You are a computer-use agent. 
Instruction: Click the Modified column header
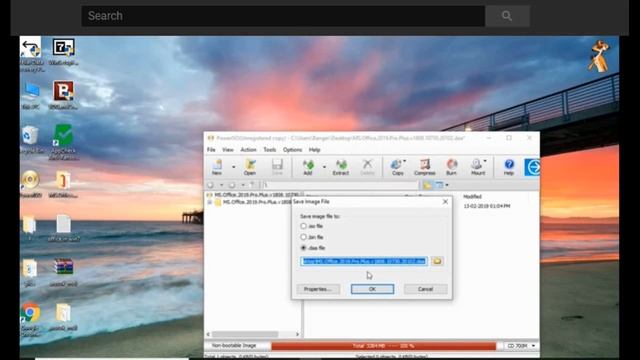[x=472, y=197]
